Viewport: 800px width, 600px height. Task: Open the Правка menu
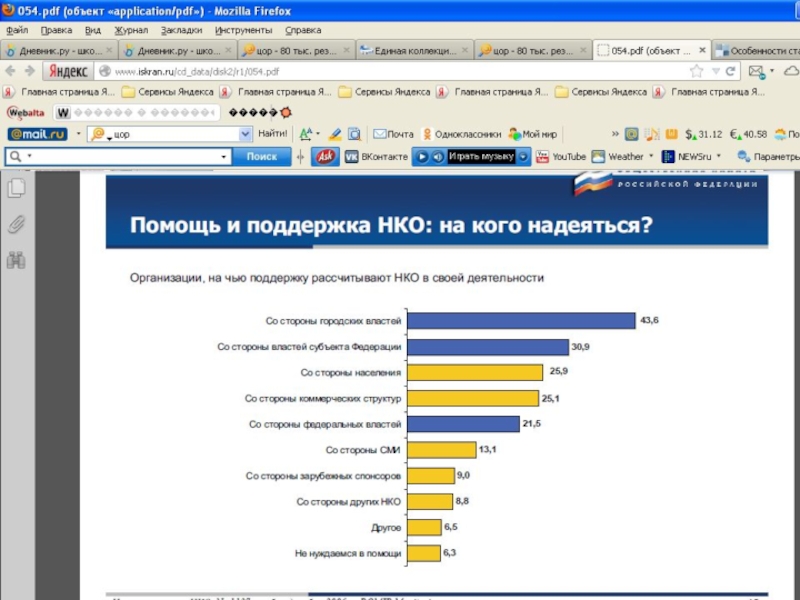point(56,30)
